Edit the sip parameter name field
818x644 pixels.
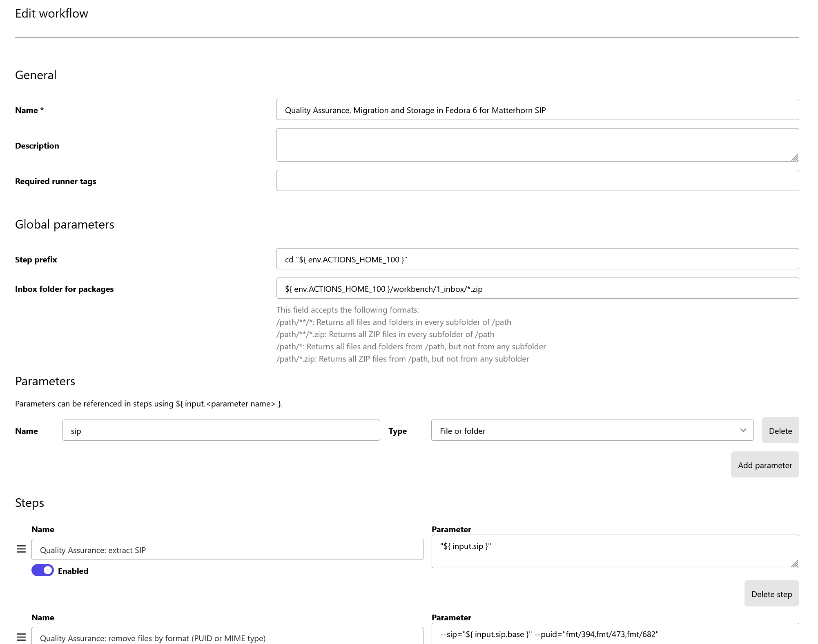click(x=221, y=430)
